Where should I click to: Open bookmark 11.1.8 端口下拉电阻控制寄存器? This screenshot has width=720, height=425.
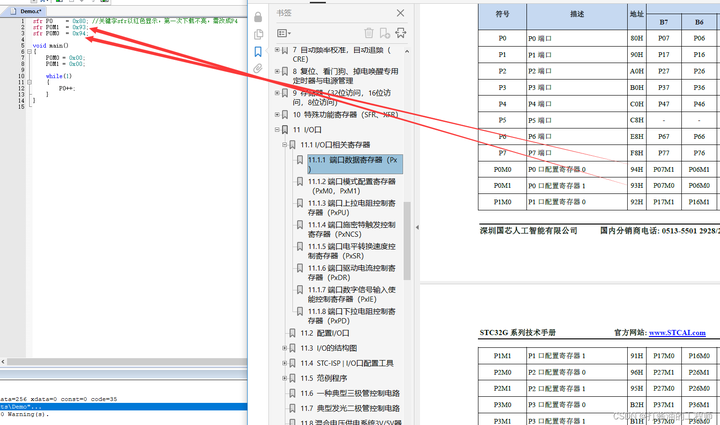tap(352, 316)
